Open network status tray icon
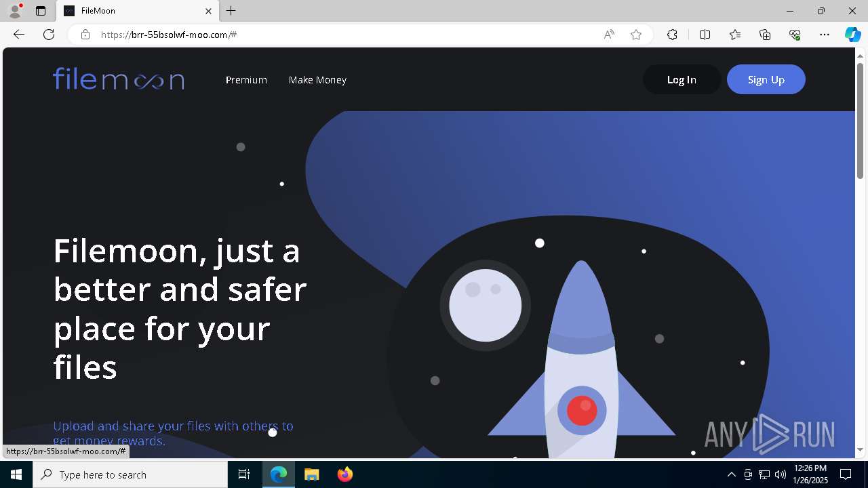The width and height of the screenshot is (868, 488). (764, 474)
